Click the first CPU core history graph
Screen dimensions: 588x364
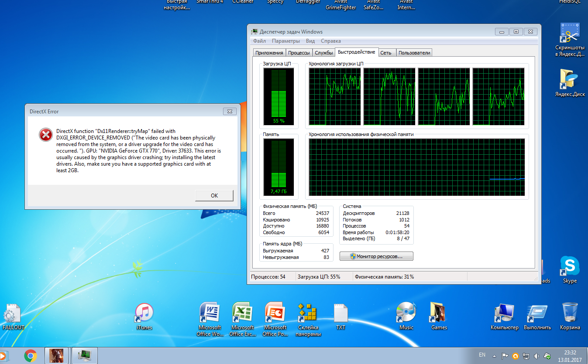(335, 96)
